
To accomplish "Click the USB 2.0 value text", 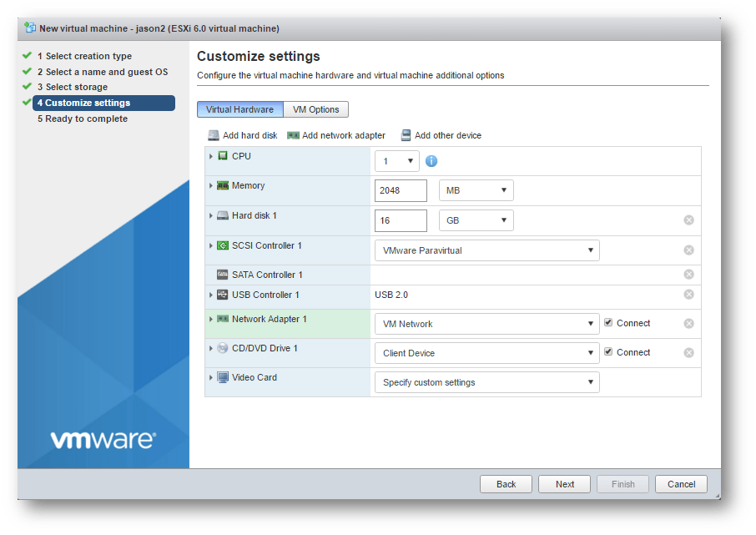I will 391,295.
